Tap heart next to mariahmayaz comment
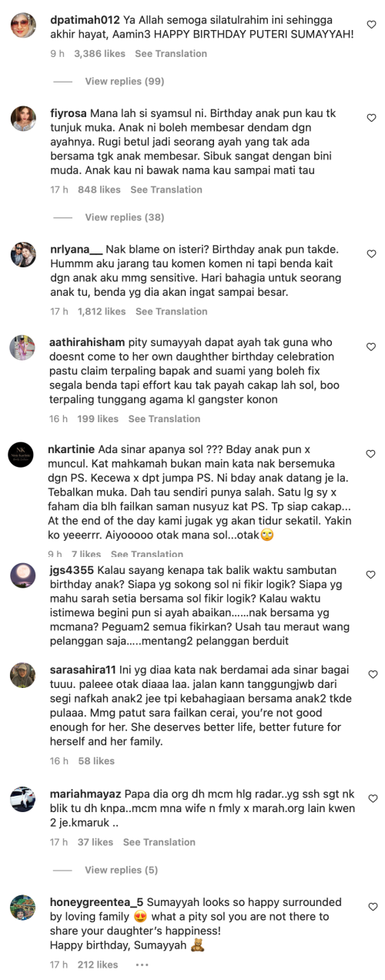 [371, 798]
